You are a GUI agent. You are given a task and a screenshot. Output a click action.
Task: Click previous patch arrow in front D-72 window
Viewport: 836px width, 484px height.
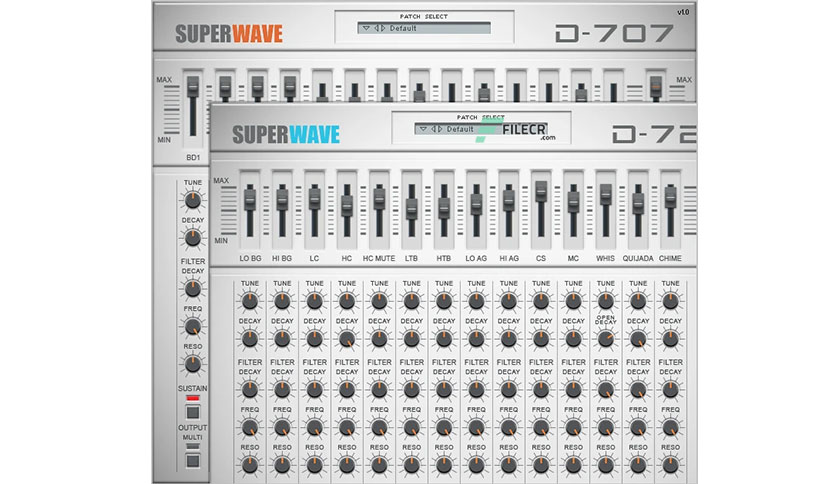(x=433, y=129)
